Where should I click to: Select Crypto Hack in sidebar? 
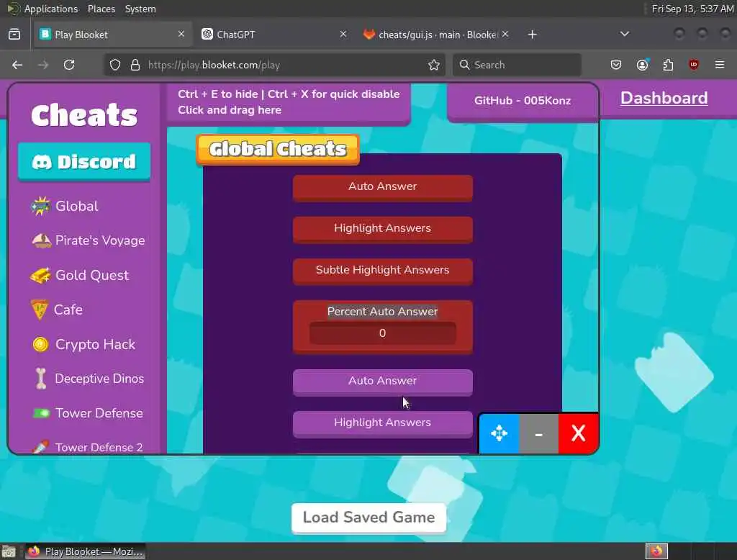click(83, 344)
